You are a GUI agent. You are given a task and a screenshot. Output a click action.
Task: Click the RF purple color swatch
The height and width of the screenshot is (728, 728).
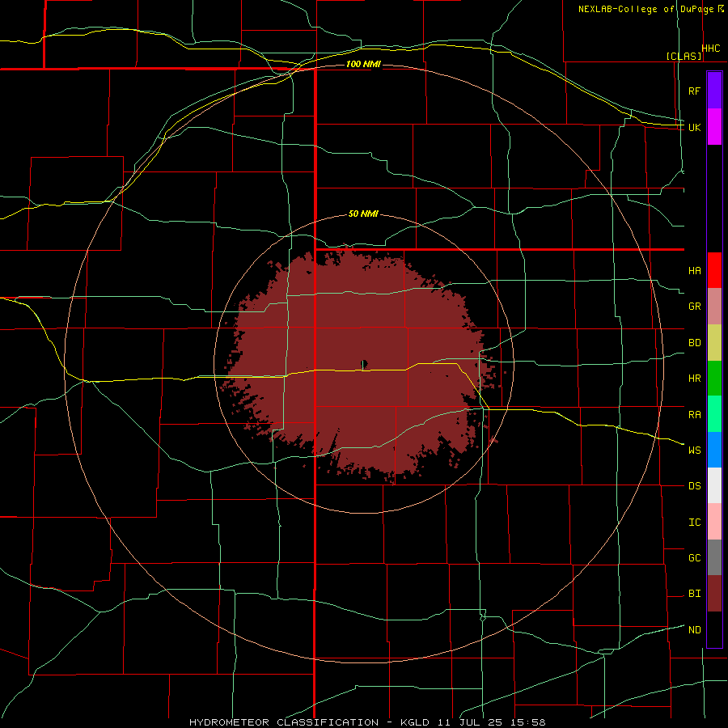(x=714, y=90)
